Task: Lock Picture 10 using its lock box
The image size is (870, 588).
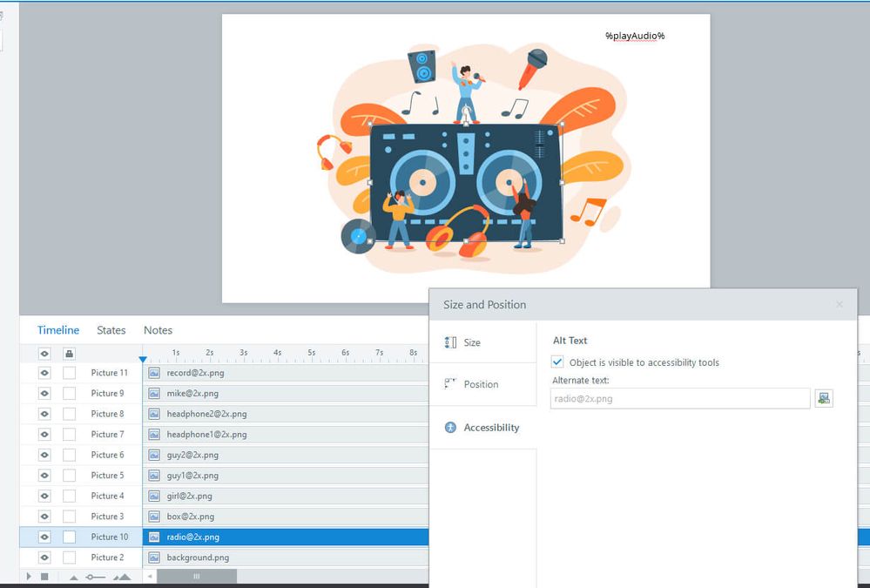Action: [x=69, y=537]
